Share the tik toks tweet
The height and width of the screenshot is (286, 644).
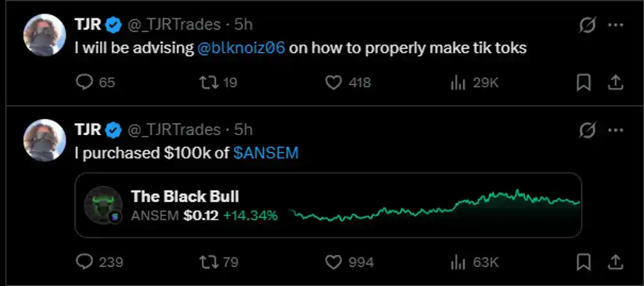[615, 83]
